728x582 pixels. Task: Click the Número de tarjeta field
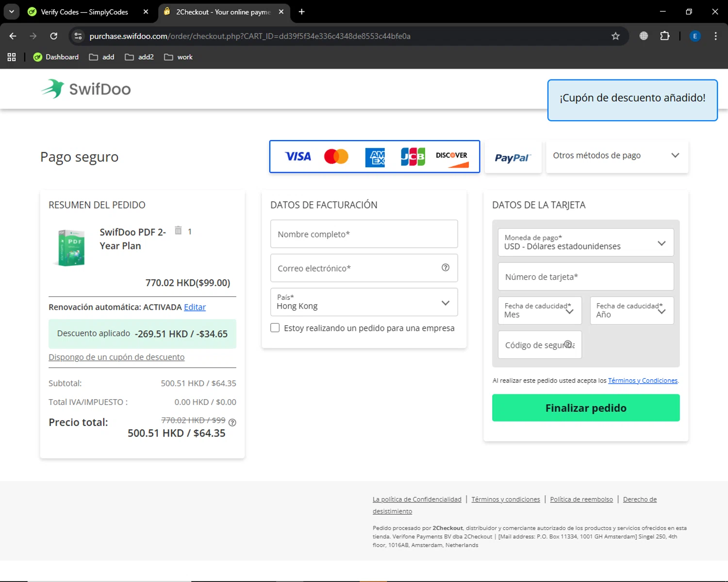pyautogui.click(x=586, y=276)
